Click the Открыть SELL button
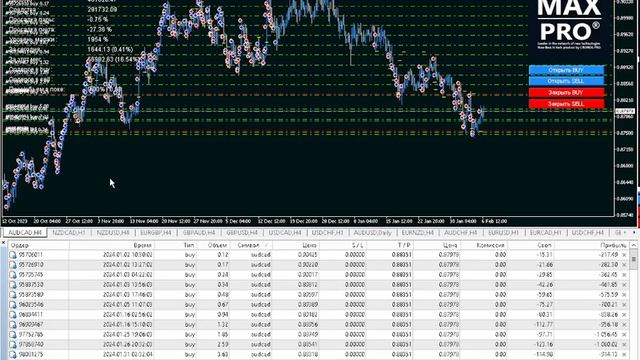The image size is (640, 360). pos(566,81)
